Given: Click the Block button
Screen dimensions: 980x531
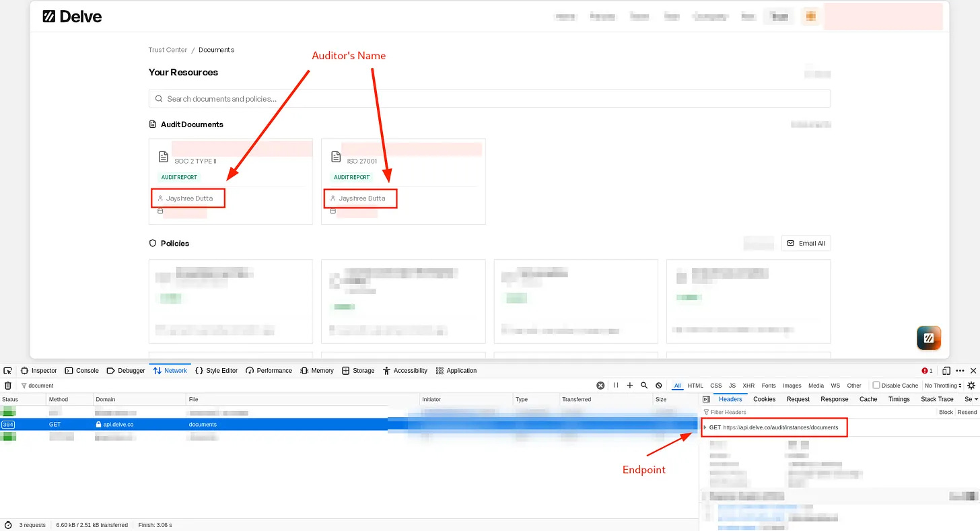Looking at the screenshot, I should click(x=946, y=412).
